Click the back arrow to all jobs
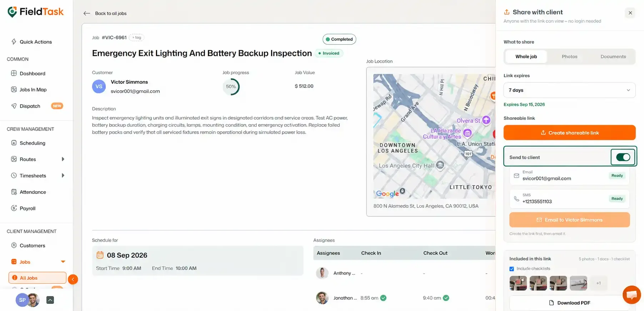The height and width of the screenshot is (311, 644). click(x=87, y=14)
